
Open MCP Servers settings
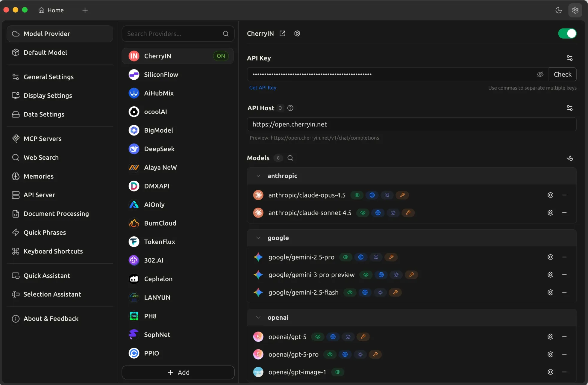pos(60,139)
